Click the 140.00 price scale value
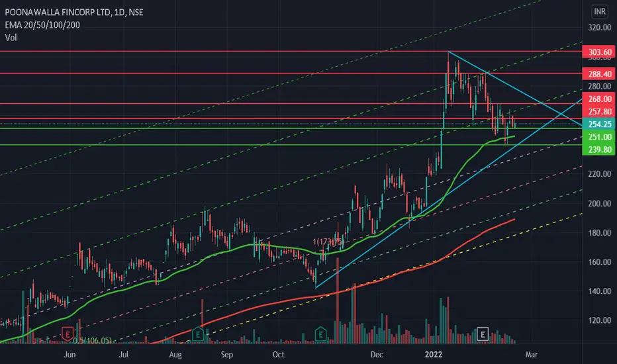The width and height of the screenshot is (617, 364). click(x=600, y=291)
